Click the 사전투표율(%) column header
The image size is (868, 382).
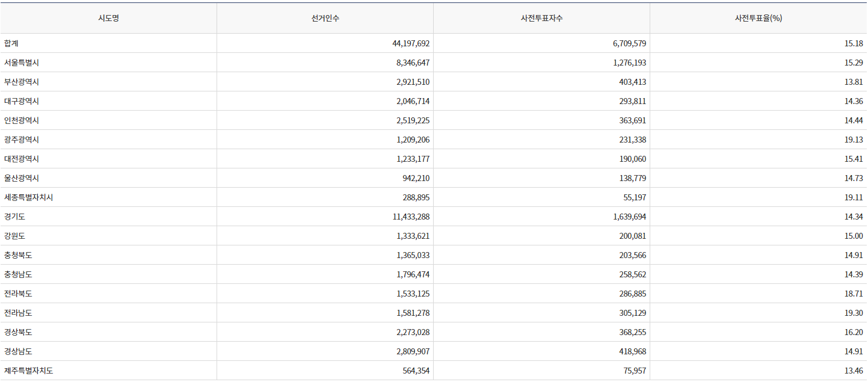point(758,18)
